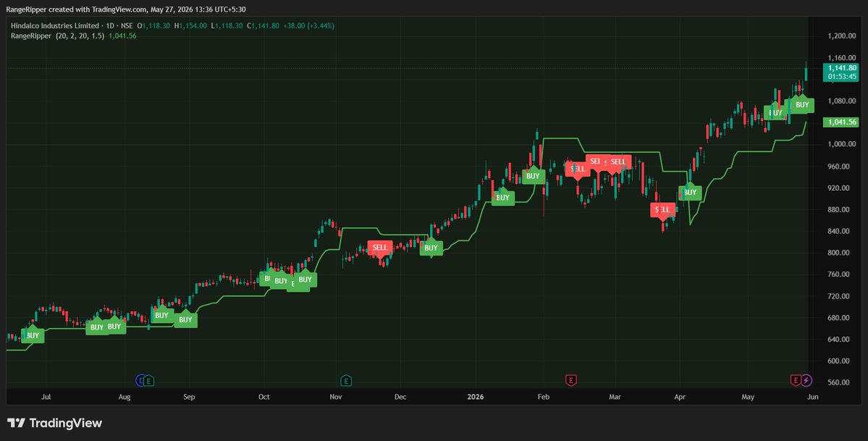Open the green E earnings marker in November
This screenshot has height=441, width=868.
[x=346, y=380]
